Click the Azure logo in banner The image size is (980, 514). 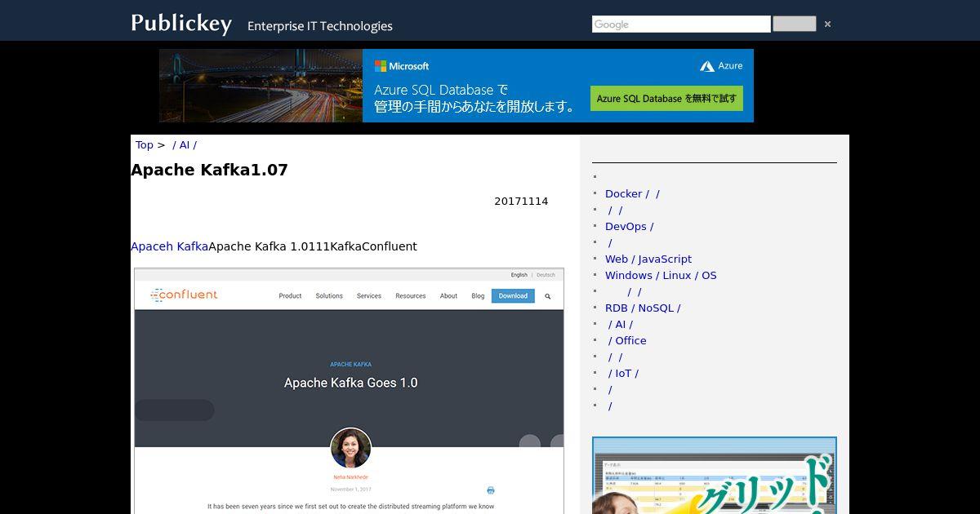721,66
